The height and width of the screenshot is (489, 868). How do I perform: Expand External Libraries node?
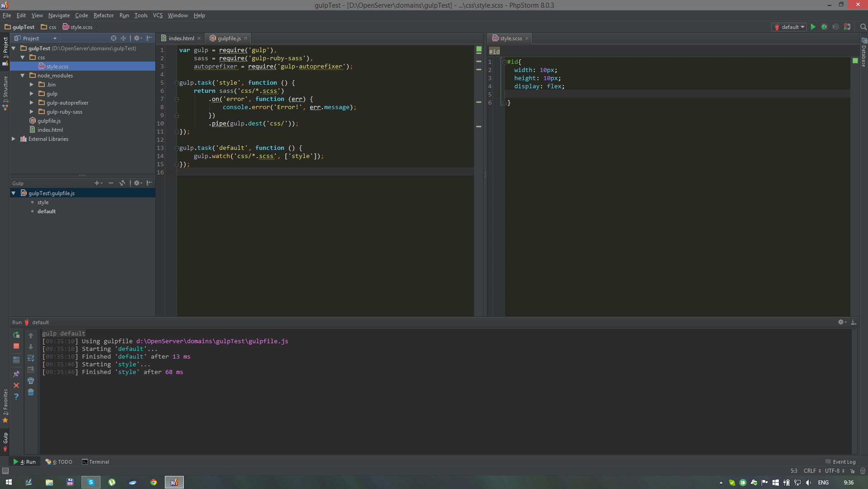tap(13, 139)
